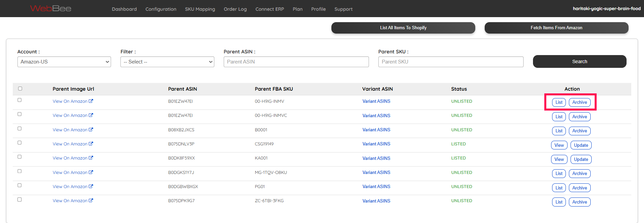Open external link icon for B01EZW47EI first row
Image resolution: width=644 pixels, height=223 pixels.
click(x=91, y=101)
